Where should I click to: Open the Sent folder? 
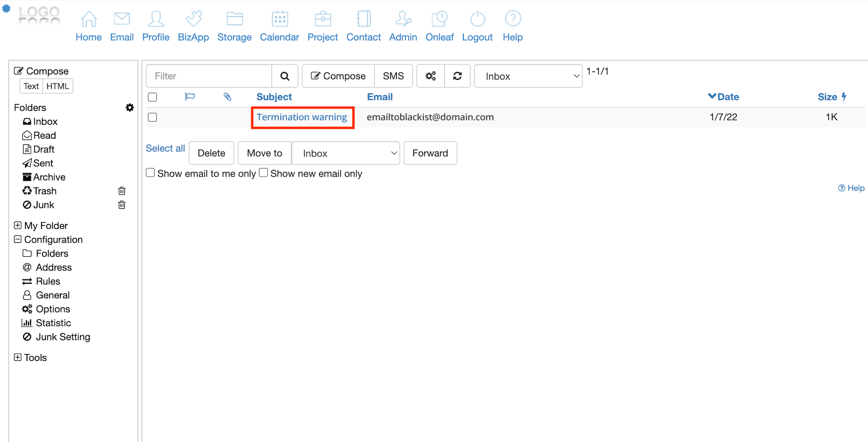coord(43,163)
